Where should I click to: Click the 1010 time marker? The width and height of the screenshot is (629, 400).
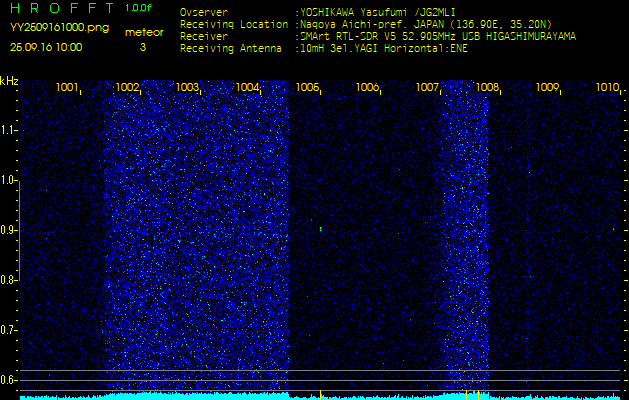pos(608,87)
